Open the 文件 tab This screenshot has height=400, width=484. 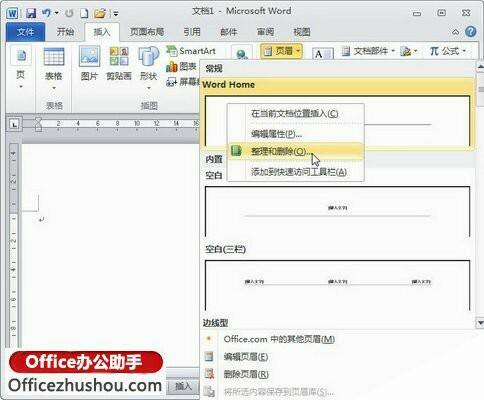[25, 32]
